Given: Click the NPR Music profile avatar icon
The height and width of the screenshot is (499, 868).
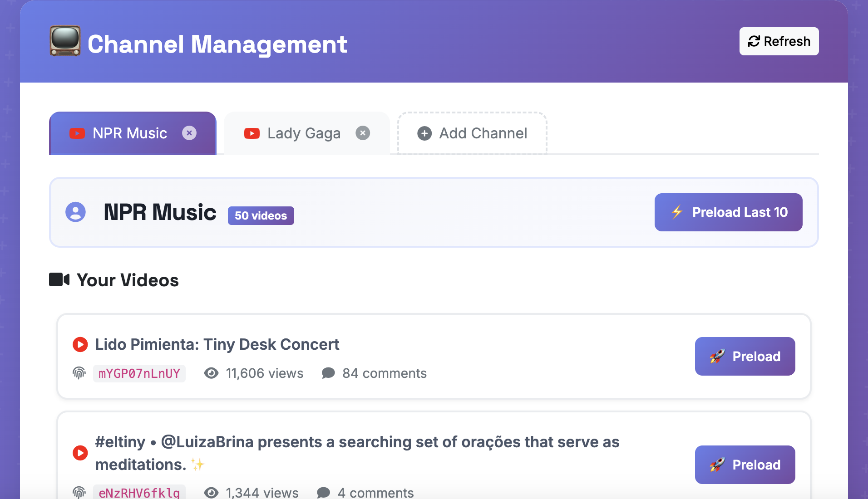Looking at the screenshot, I should 75,212.
